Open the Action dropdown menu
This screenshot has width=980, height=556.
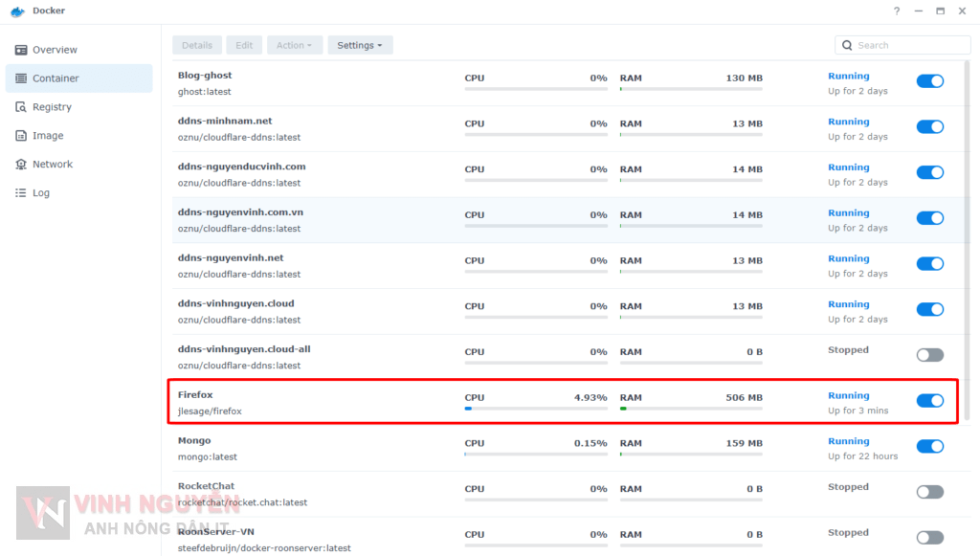pyautogui.click(x=293, y=44)
